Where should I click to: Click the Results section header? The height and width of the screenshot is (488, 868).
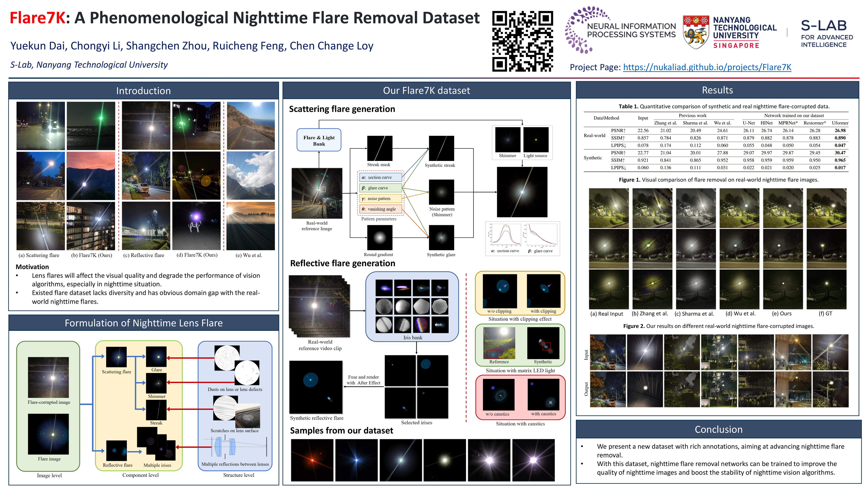pyautogui.click(x=717, y=90)
